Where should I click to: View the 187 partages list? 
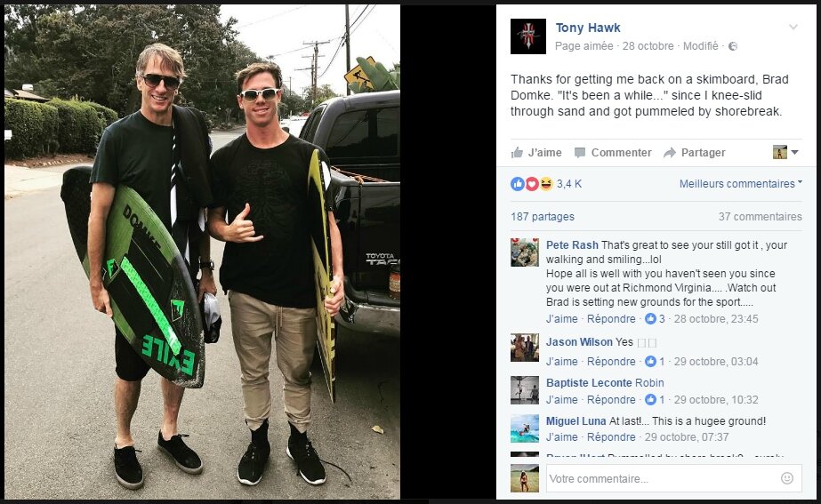[x=543, y=217]
